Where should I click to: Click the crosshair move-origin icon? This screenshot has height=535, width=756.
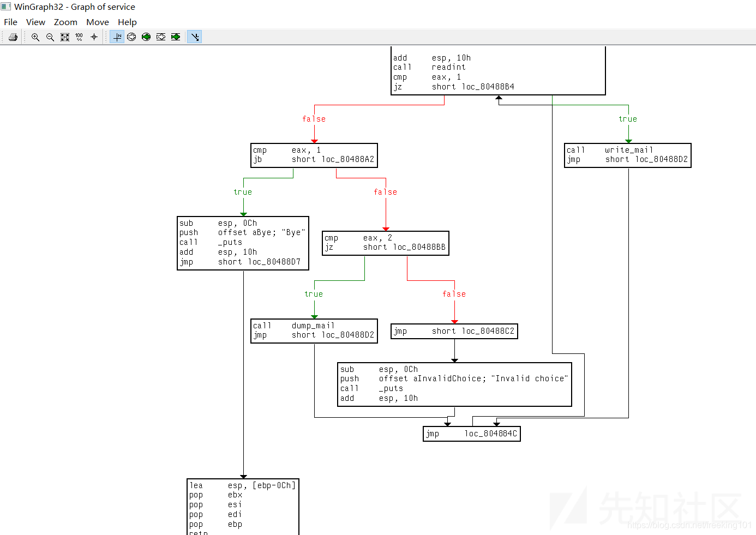94,37
